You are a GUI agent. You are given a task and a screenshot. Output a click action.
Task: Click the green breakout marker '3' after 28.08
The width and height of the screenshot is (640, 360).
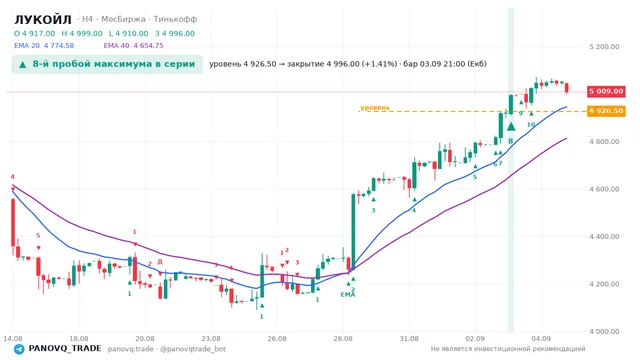[373, 211]
